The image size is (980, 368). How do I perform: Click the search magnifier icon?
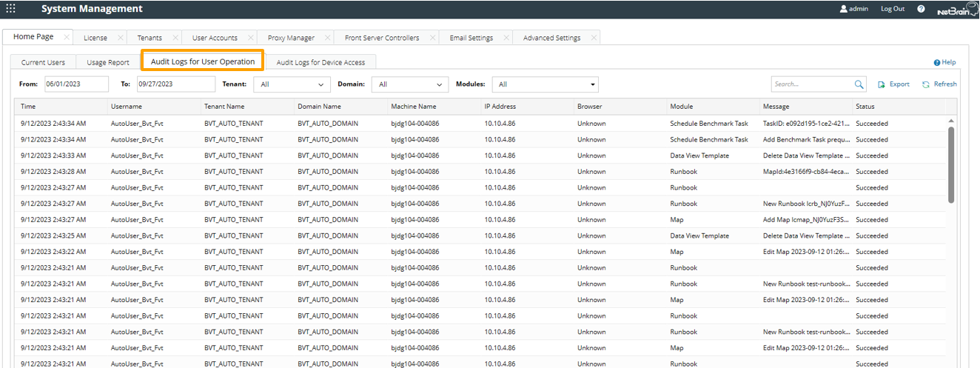click(859, 84)
